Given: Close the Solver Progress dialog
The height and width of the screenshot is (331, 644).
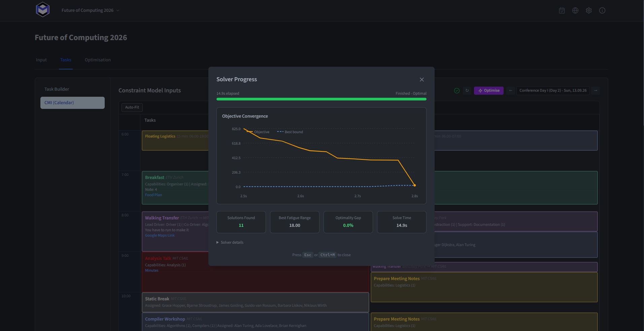Looking at the screenshot, I should (422, 80).
